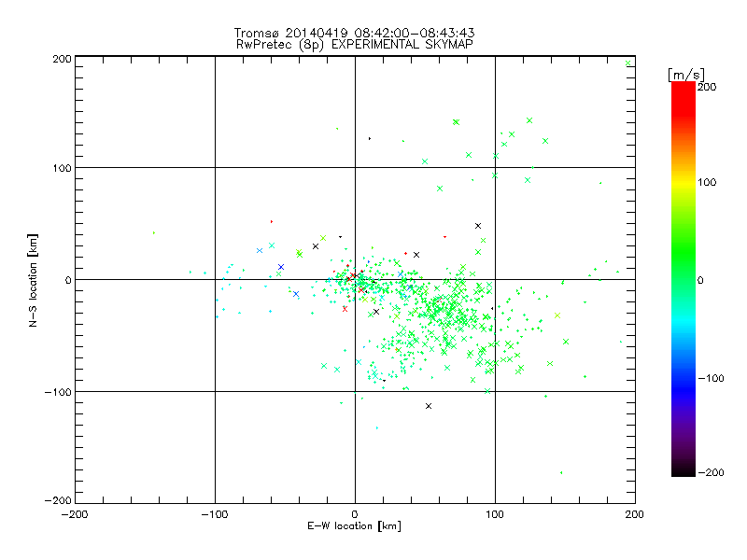Click the -200 label on the m/s color bar
747x560 pixels.
point(711,472)
